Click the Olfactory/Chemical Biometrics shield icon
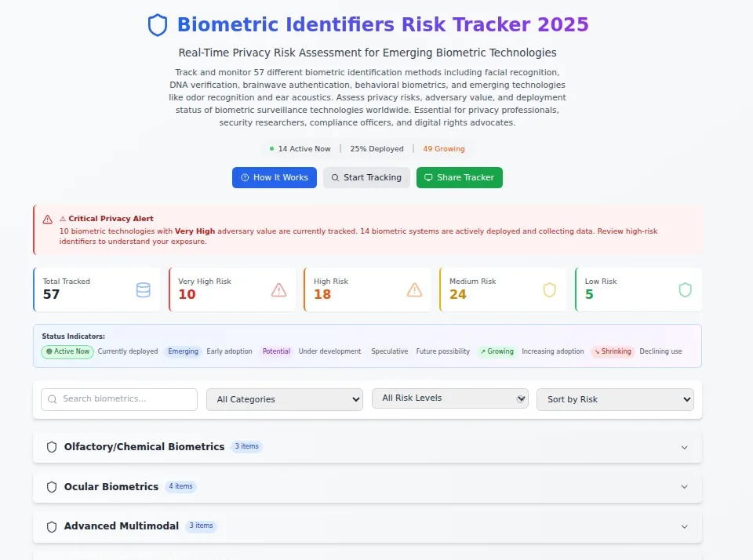 click(52, 447)
